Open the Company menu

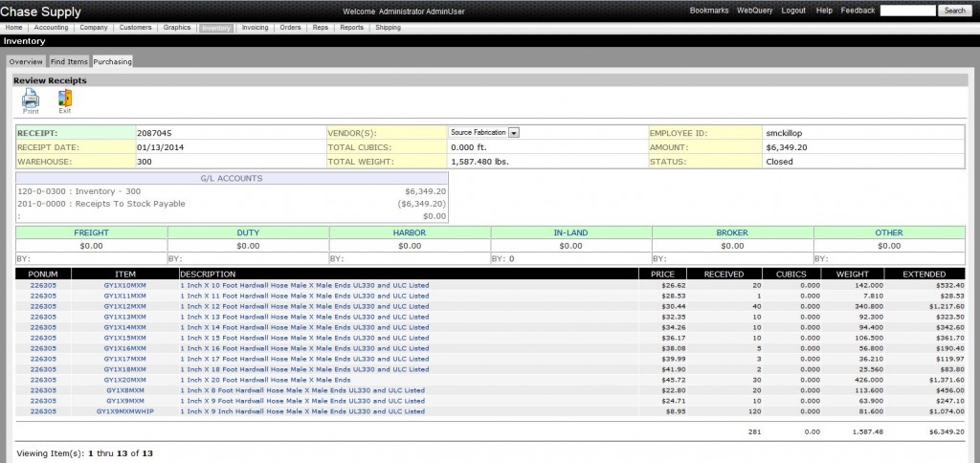(94, 28)
